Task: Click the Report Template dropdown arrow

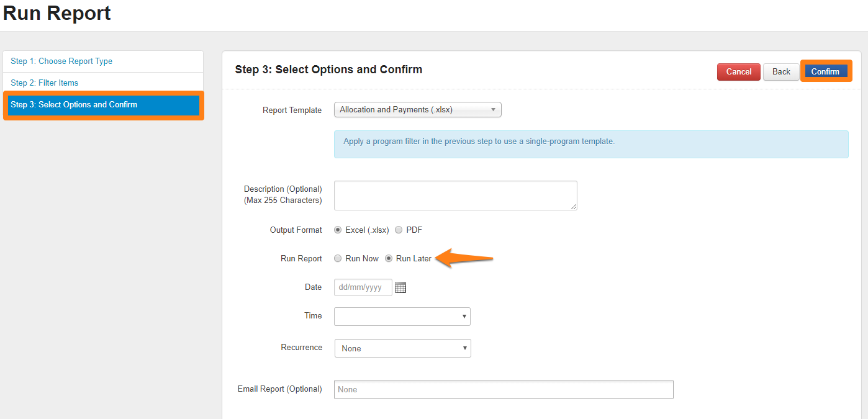Action: point(493,110)
